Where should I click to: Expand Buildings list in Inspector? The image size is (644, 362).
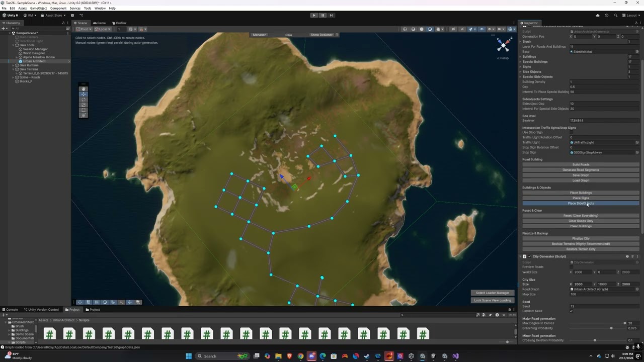[x=520, y=56]
